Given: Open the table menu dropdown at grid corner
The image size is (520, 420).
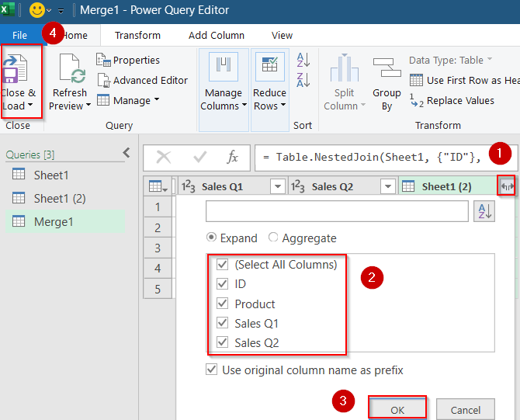Looking at the screenshot, I should (158, 186).
